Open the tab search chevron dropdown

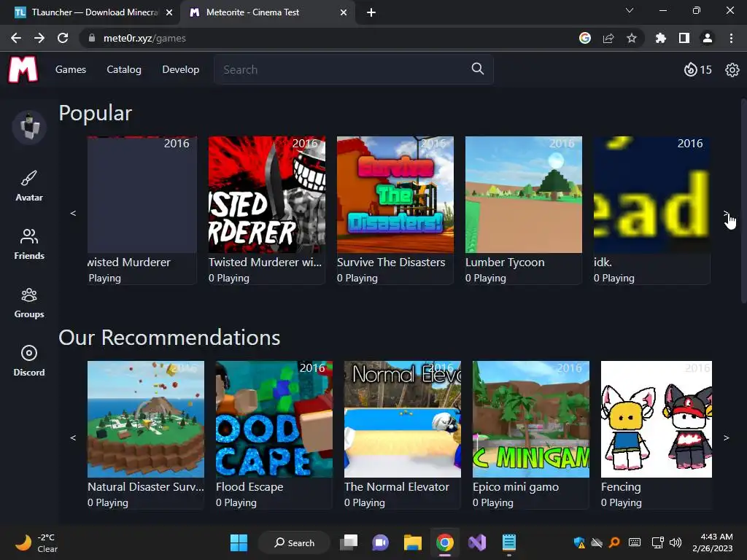click(x=630, y=10)
